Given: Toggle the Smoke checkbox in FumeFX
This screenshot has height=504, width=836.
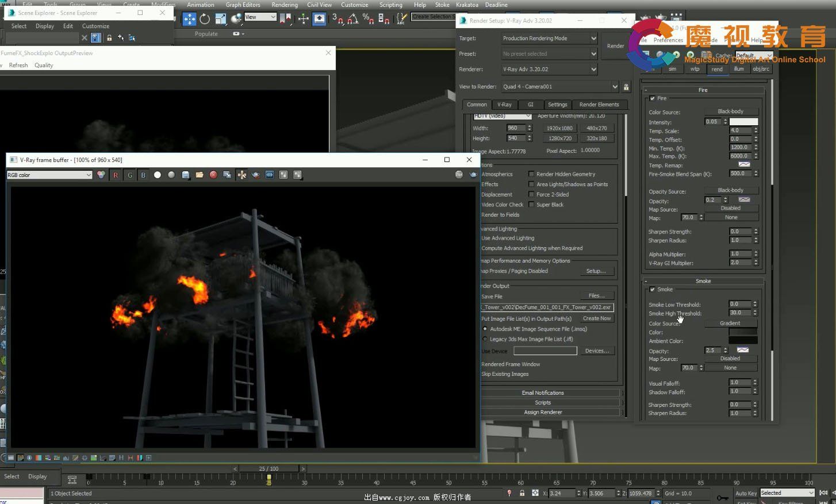Looking at the screenshot, I should click(652, 290).
